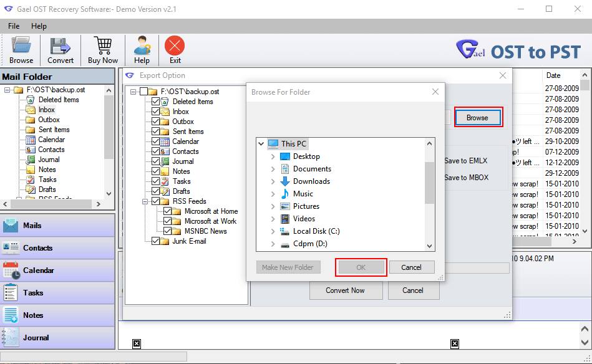Toggle the F:\OST\backup.ost root checkbox
Image resolution: width=592 pixels, height=364 pixels.
tap(143, 92)
